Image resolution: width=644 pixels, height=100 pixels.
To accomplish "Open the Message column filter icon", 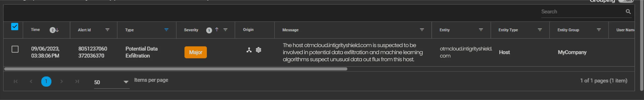I will coord(422,30).
